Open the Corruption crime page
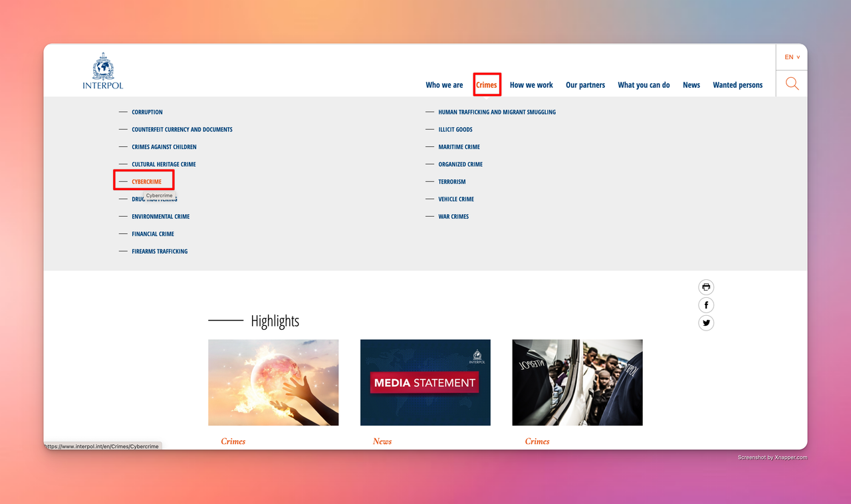Screen dimensions: 851x504 tap(147, 112)
